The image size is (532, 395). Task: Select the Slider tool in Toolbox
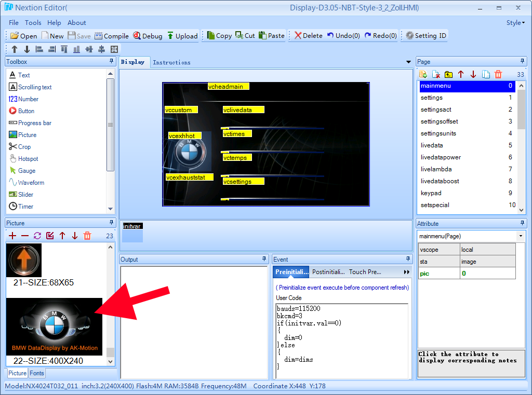pyautogui.click(x=25, y=195)
